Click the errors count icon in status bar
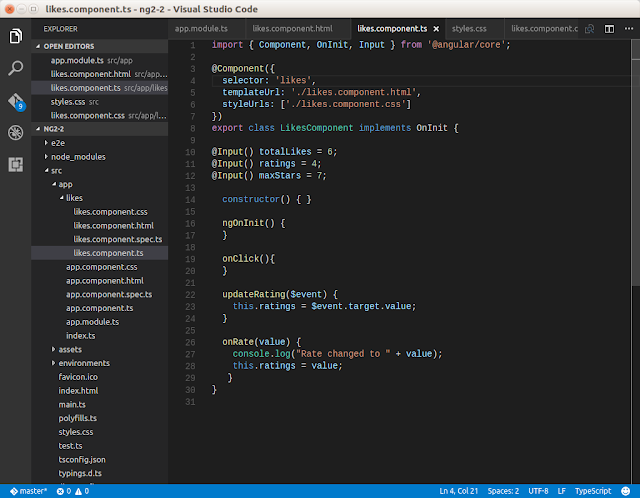The image size is (640, 498). [60, 491]
